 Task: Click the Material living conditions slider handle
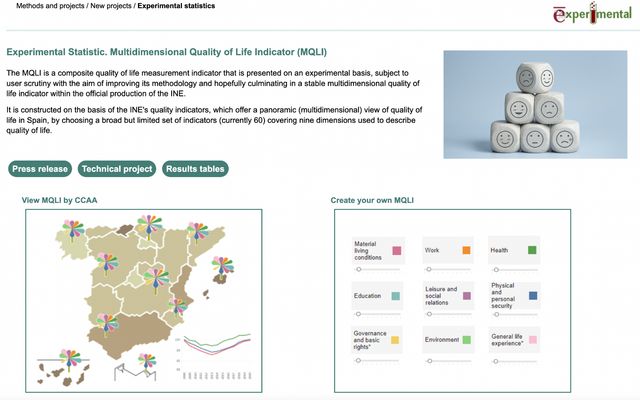pyautogui.click(x=359, y=269)
